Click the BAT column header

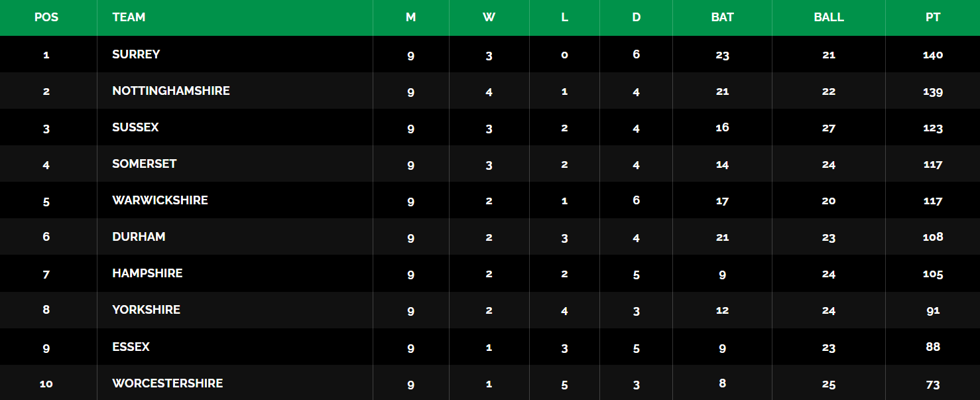coord(722,17)
